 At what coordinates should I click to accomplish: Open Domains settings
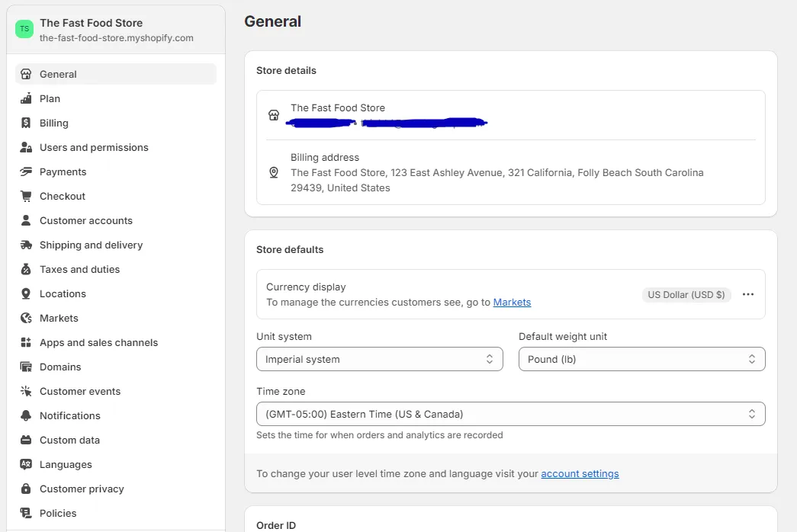116,367
